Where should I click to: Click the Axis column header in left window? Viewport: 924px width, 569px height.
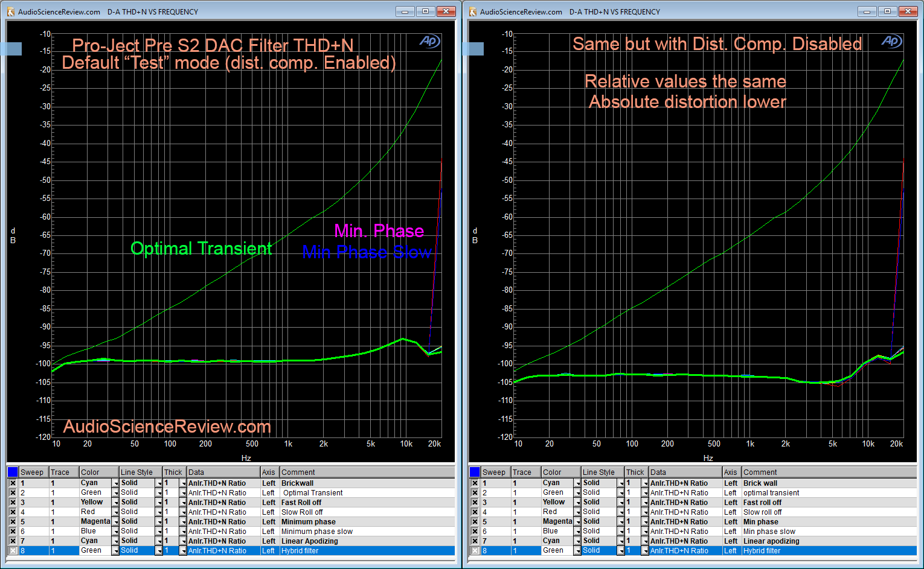point(269,472)
